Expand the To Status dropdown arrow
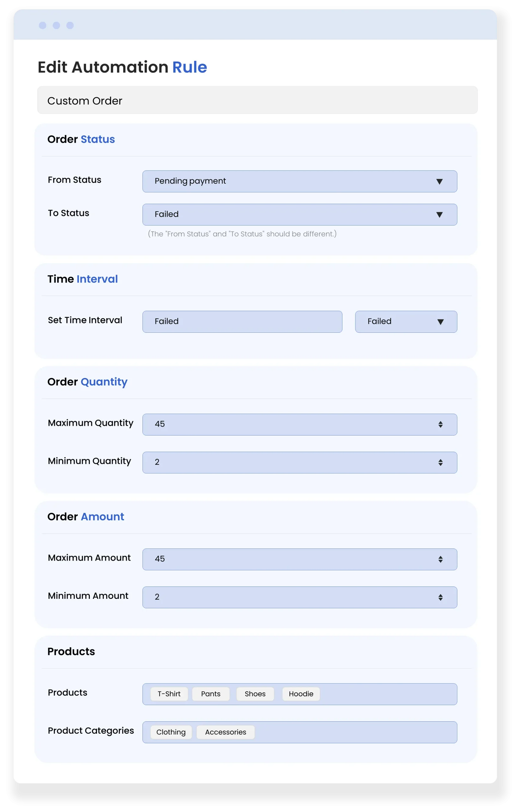Image resolution: width=518 pixels, height=812 pixels. pos(439,214)
